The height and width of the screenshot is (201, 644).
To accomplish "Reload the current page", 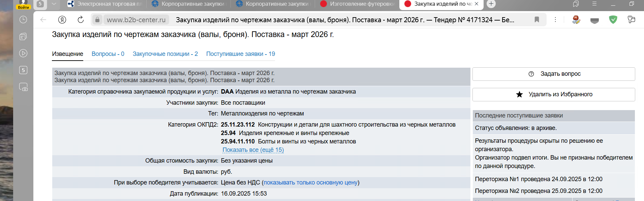I will click(x=81, y=20).
